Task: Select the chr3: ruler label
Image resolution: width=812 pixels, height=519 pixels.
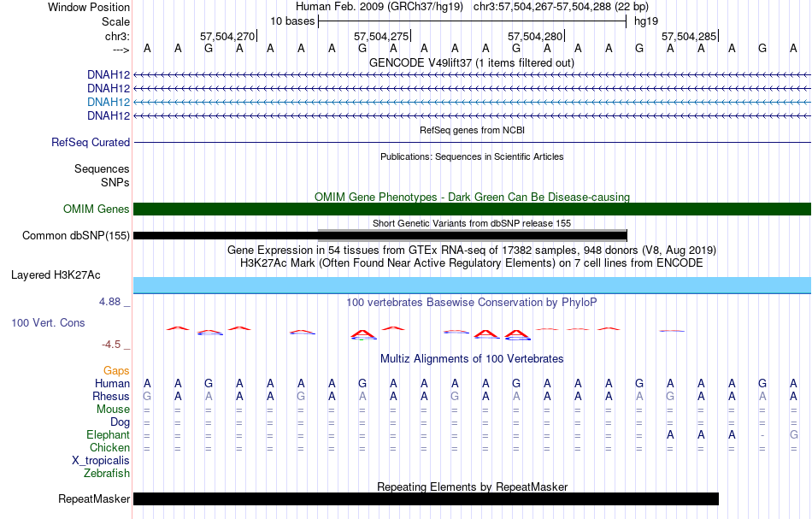Action: (x=117, y=36)
